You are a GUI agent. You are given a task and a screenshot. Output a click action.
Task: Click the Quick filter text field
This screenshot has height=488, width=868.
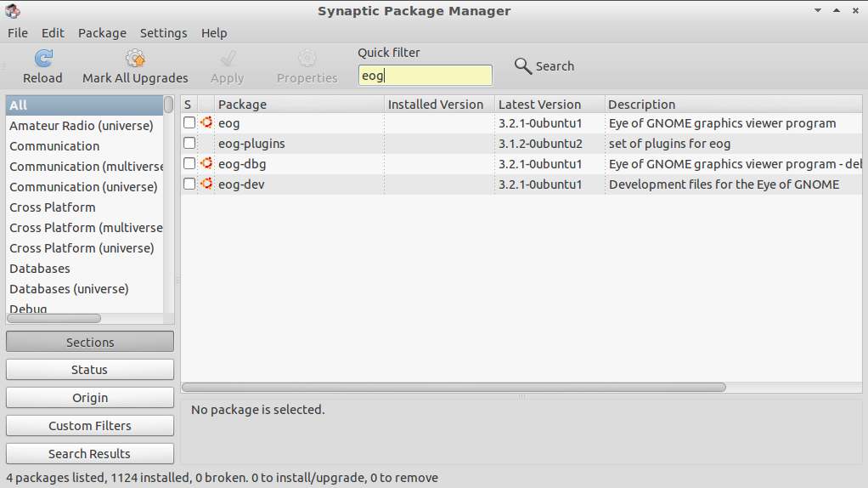[x=426, y=76]
